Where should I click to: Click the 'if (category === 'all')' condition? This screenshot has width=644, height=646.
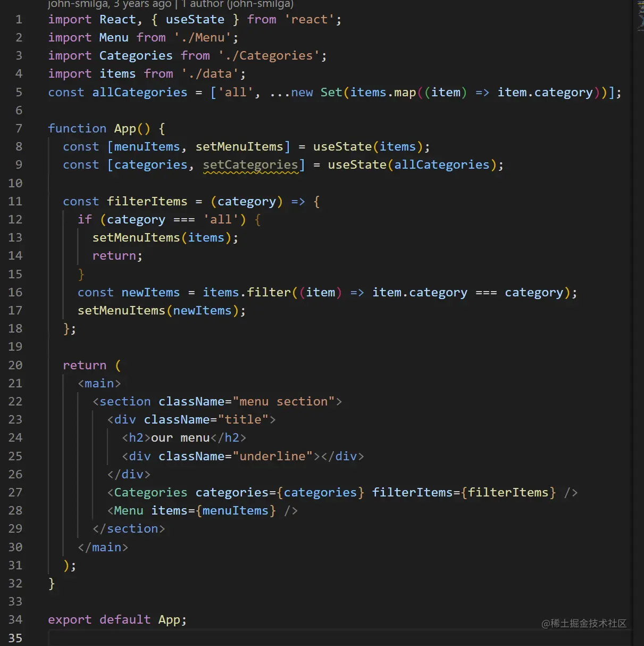(162, 220)
